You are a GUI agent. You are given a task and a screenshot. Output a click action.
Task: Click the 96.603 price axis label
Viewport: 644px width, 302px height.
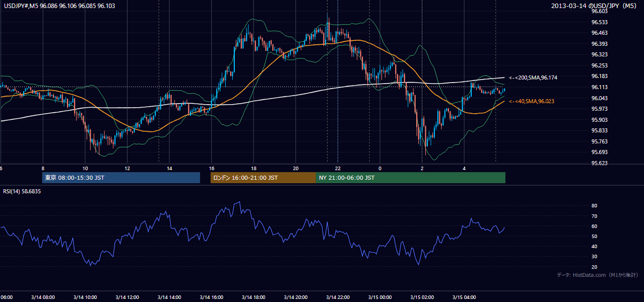pos(599,11)
